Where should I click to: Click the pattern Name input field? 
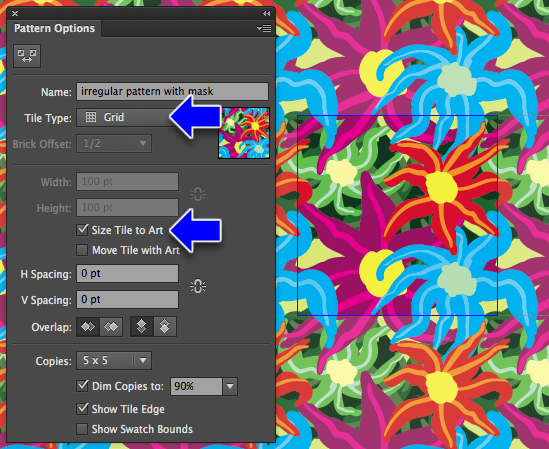pos(173,91)
